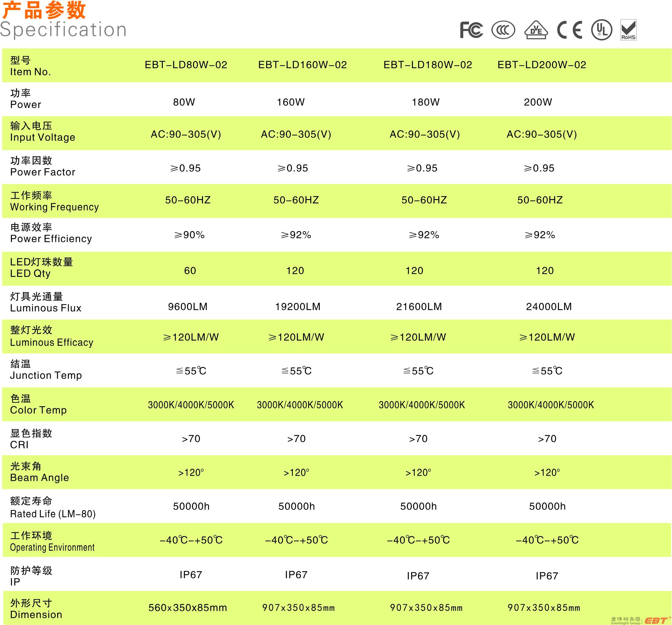672x625 pixels.
Task: Click the Specification title text
Action: [x=63, y=29]
